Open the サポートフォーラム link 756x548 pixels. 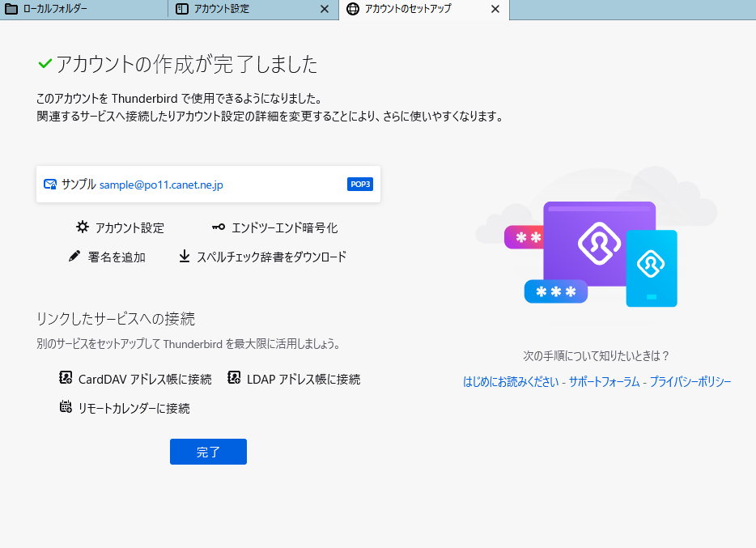coord(604,382)
